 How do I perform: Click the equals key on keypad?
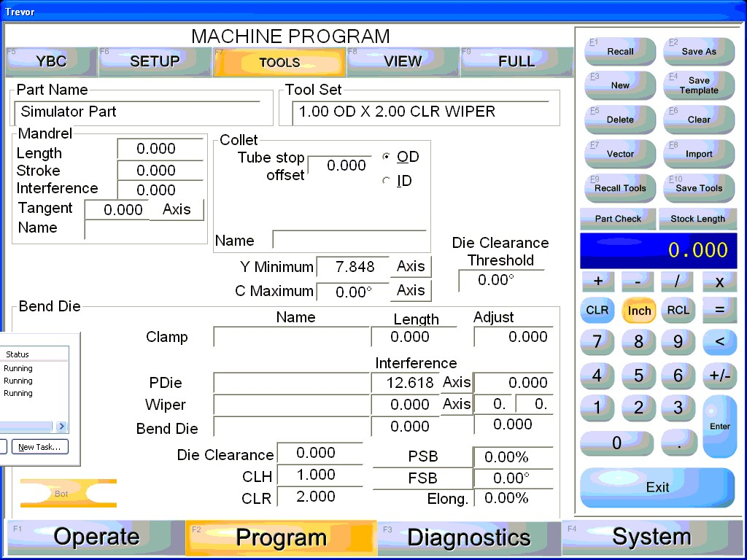pyautogui.click(x=719, y=309)
